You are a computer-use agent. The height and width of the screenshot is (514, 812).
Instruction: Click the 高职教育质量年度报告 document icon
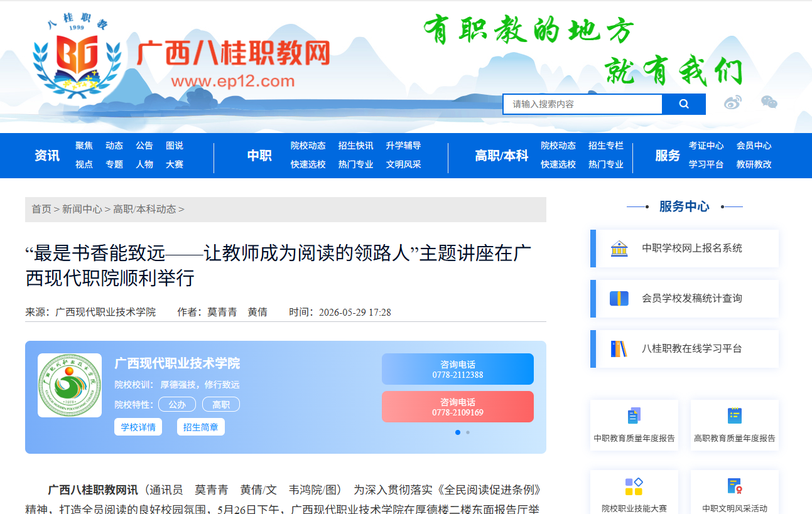pyautogui.click(x=735, y=415)
